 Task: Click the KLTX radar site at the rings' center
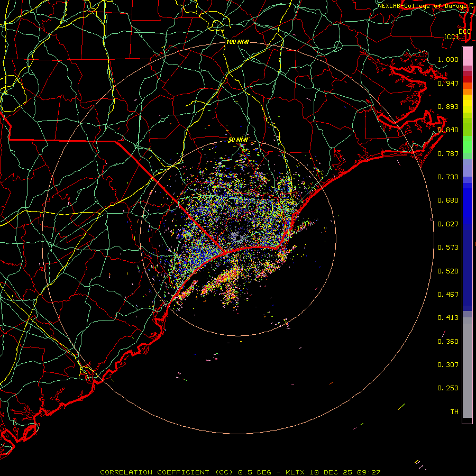(x=238, y=238)
